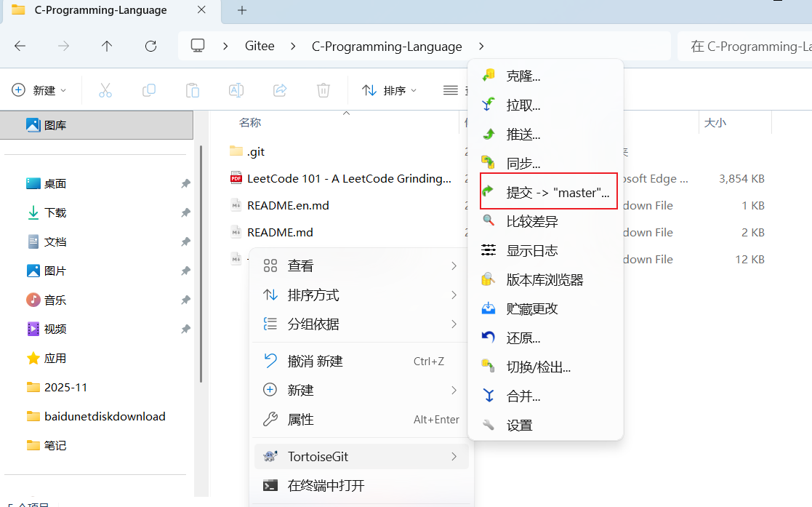The width and height of the screenshot is (812, 507).
Task: Click the navigation pane vertical scrollbar
Action: pyautogui.click(x=201, y=264)
